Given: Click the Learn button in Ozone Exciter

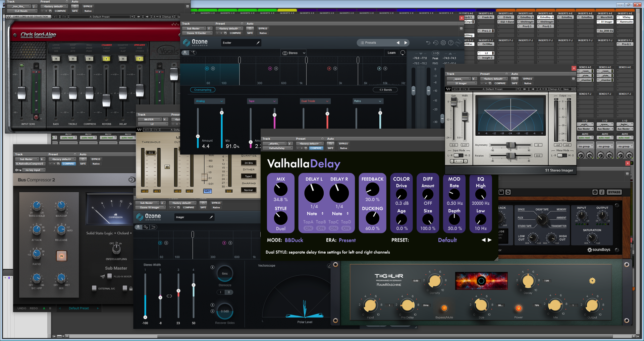Looking at the screenshot, I should pos(391,53).
